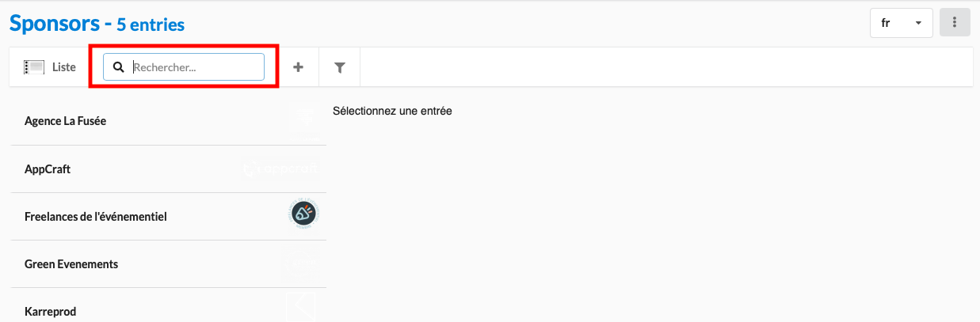Open the three-dot more options menu

pyautogui.click(x=955, y=23)
